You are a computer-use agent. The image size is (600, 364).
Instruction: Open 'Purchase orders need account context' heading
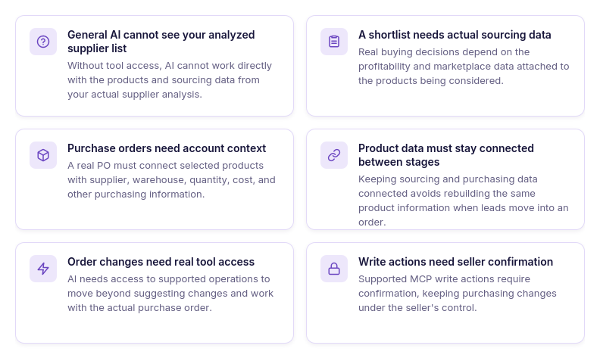pos(167,148)
